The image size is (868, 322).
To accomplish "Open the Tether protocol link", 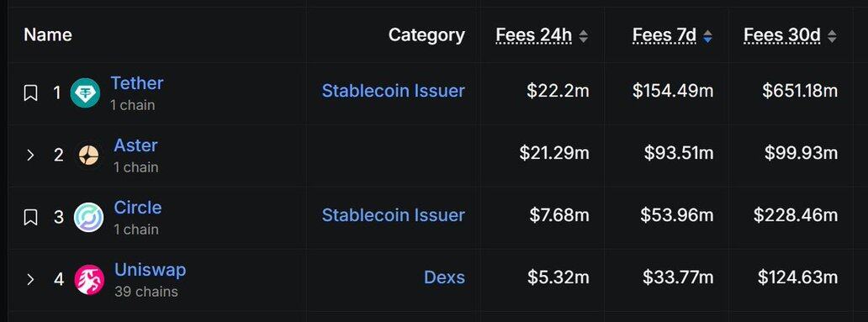I will click(137, 83).
